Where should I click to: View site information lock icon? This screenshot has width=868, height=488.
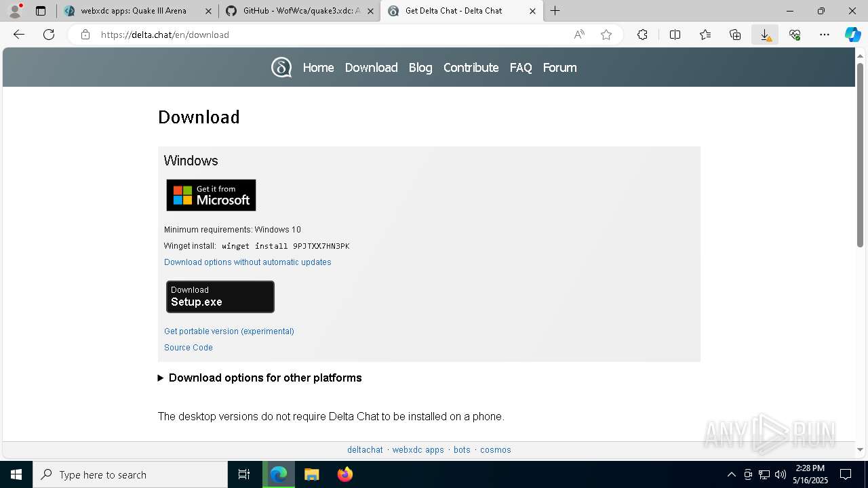pos(85,35)
